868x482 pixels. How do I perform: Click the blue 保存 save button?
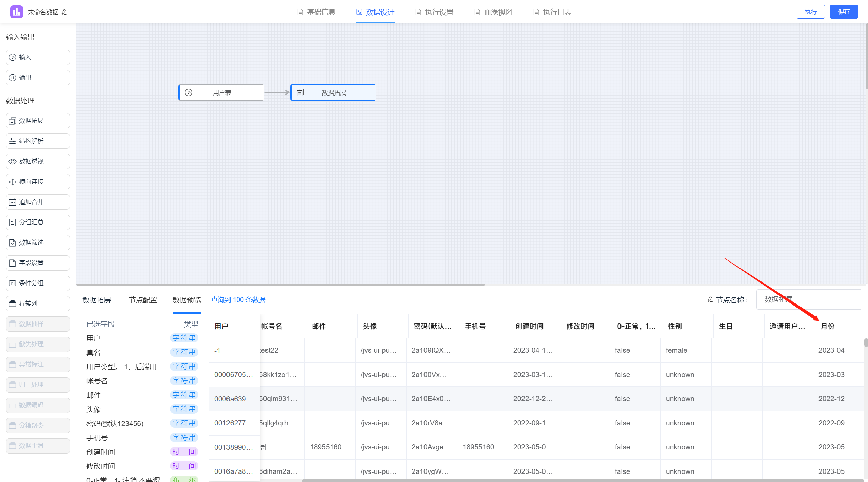844,12
